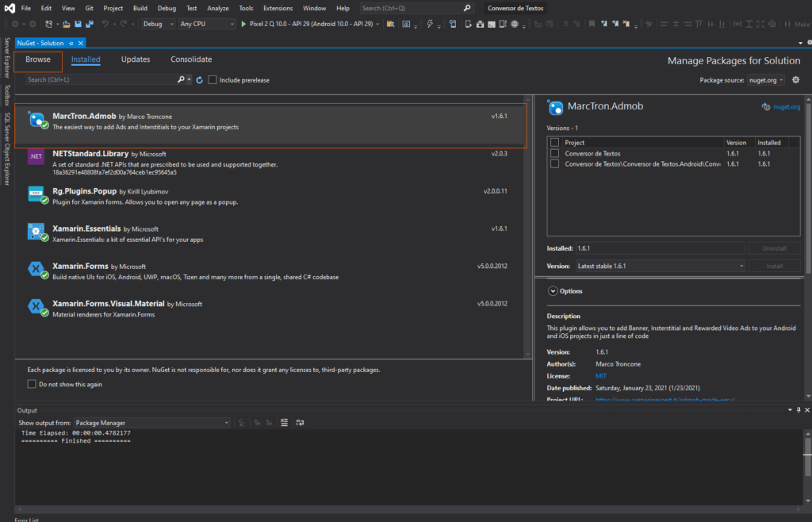Click the NuGet package search magnifier icon
Image resolution: width=812 pixels, height=522 pixels.
pyautogui.click(x=181, y=80)
